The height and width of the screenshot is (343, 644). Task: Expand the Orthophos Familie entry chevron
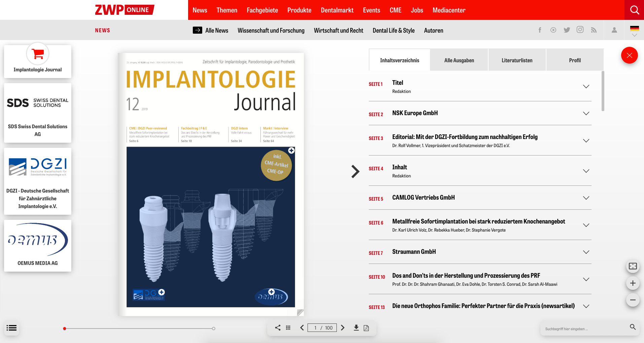pos(586,306)
